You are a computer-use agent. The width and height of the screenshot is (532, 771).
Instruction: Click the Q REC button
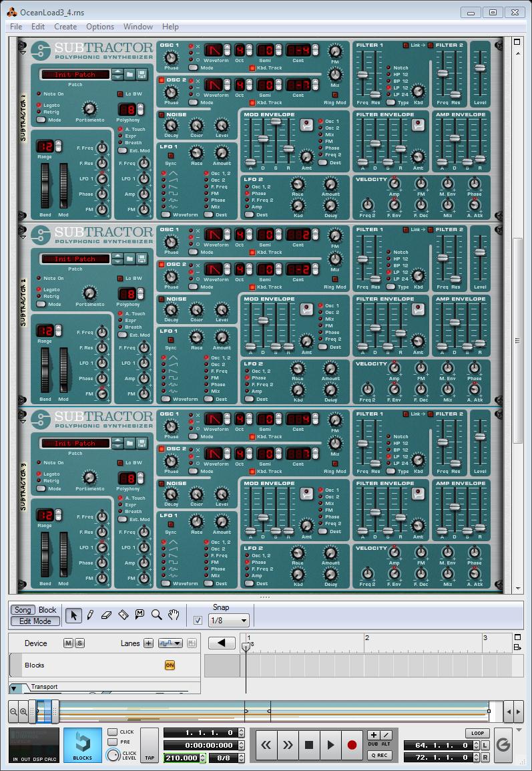[379, 756]
